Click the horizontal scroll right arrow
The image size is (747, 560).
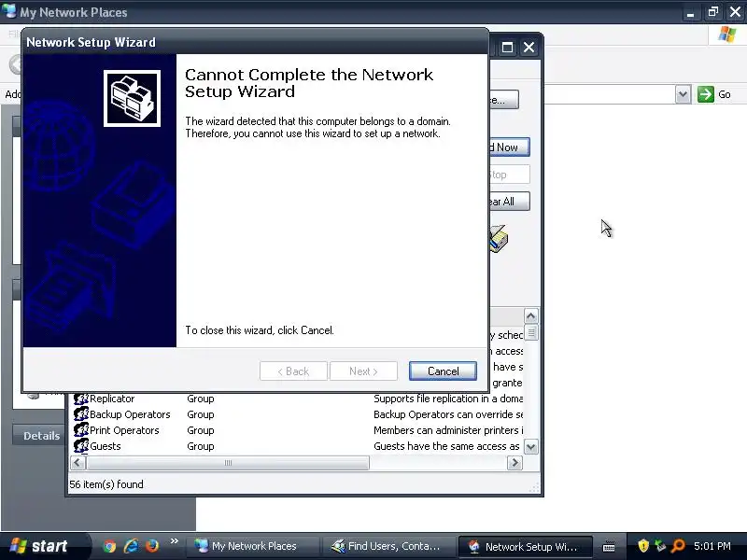[x=514, y=462]
